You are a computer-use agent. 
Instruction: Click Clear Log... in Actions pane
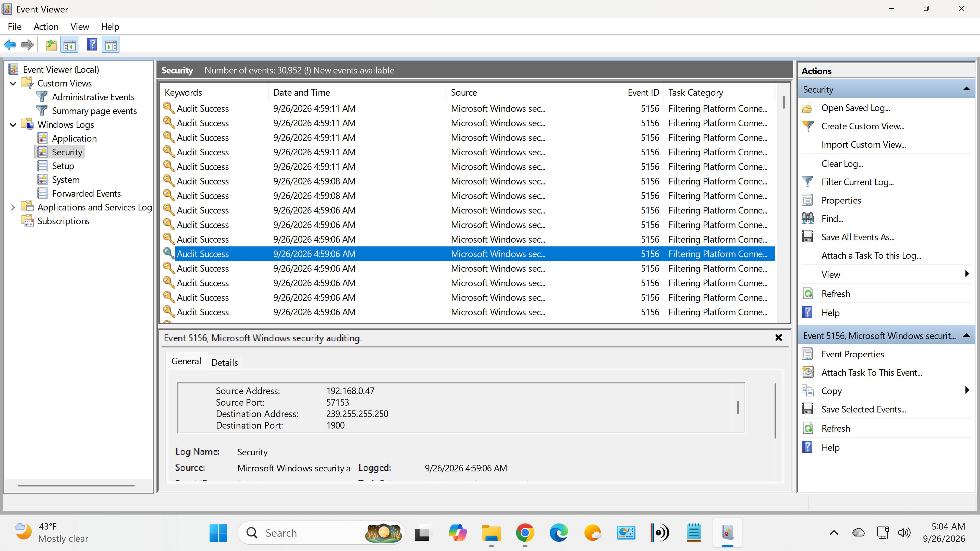pyautogui.click(x=842, y=164)
